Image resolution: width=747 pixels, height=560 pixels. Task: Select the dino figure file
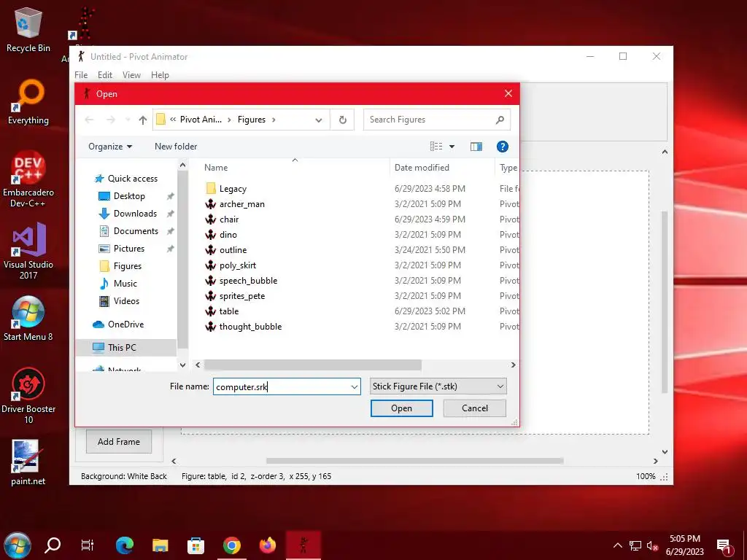228,234
